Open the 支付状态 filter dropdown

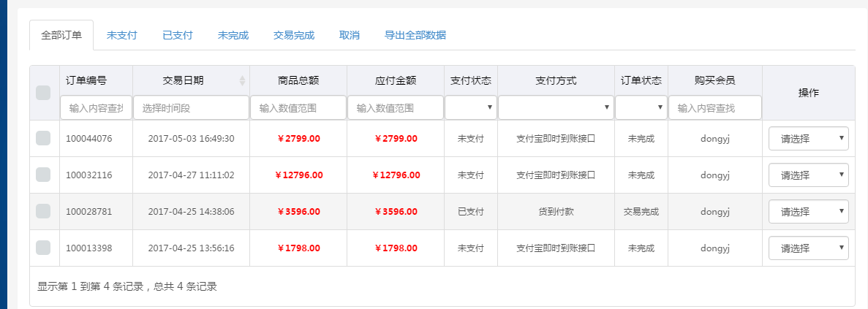(470, 108)
